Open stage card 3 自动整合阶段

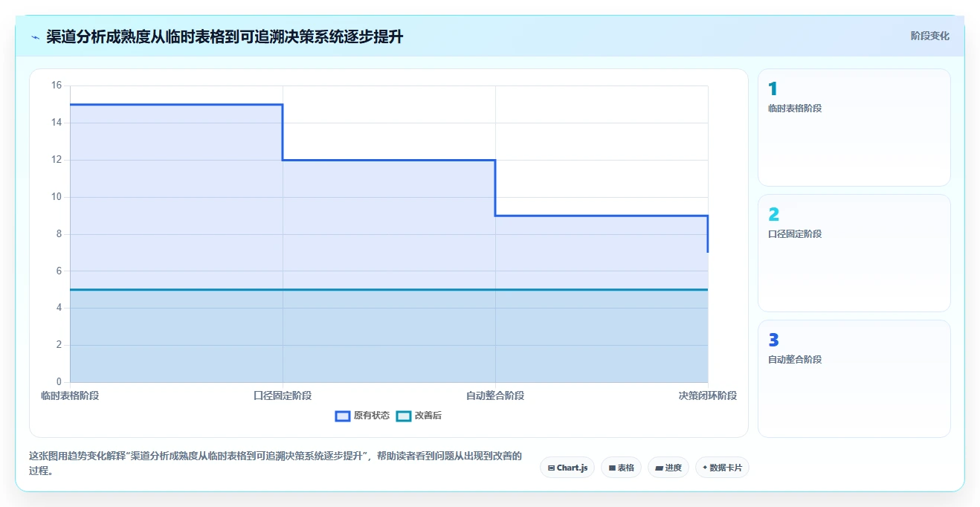[x=854, y=378]
